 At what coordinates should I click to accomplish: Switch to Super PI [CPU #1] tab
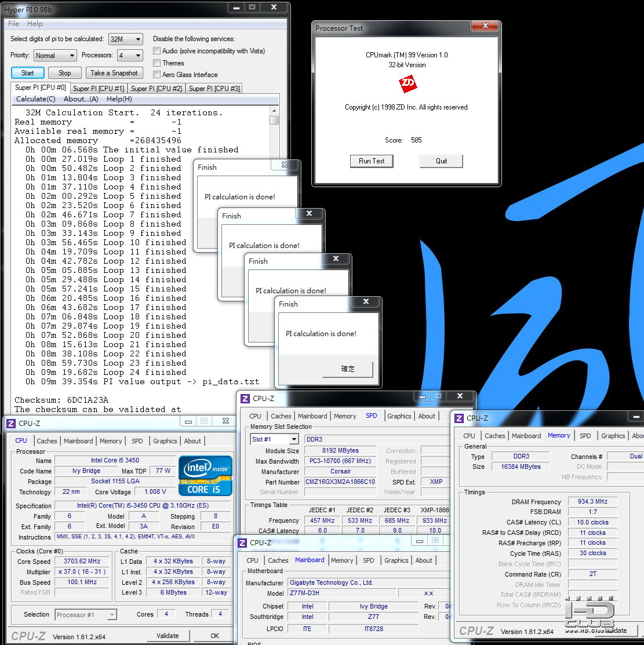99,89
